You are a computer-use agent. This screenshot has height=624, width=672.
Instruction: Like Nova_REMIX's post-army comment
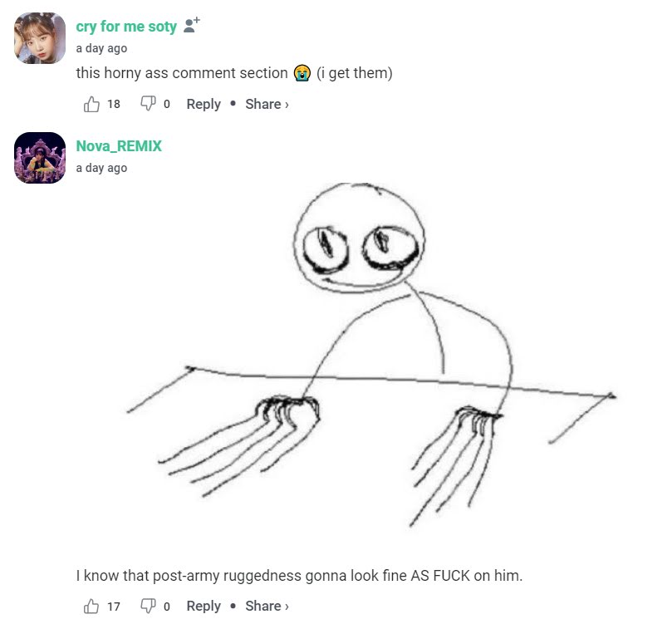coord(91,606)
